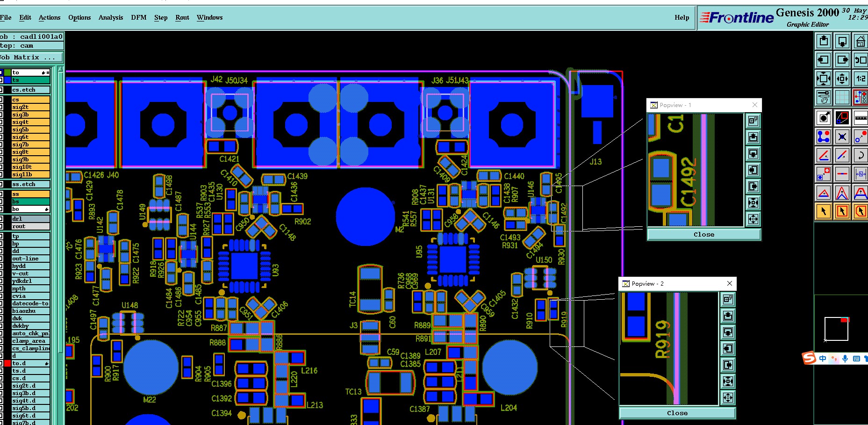Select the 'sig10t' layer name
Screen dimensions: 868x425
(31, 167)
